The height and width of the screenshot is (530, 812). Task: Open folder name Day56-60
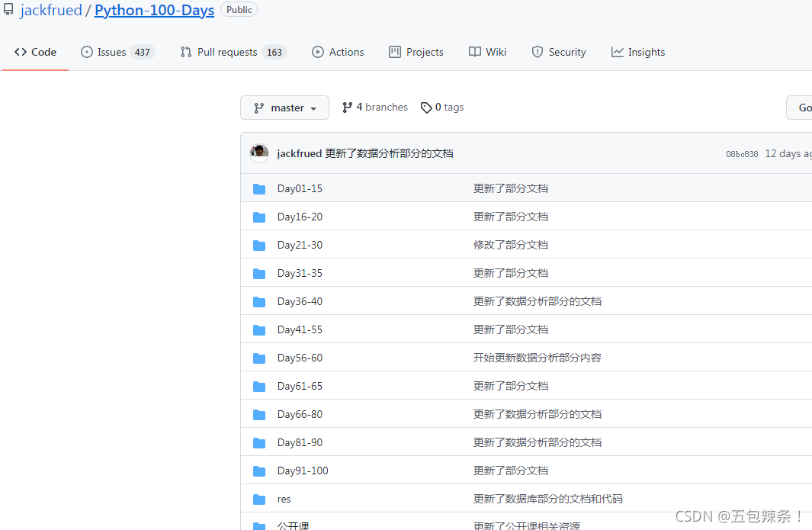300,358
